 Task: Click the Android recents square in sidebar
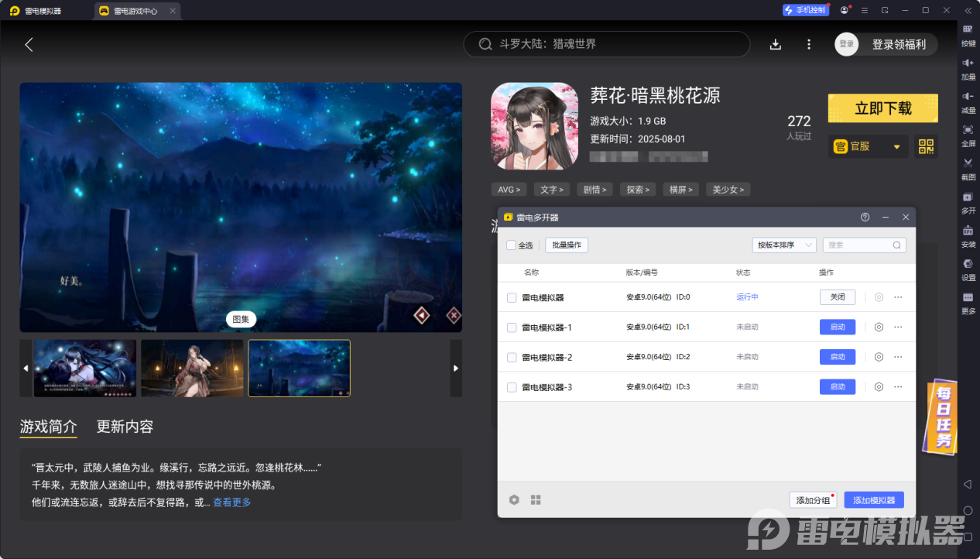968,536
